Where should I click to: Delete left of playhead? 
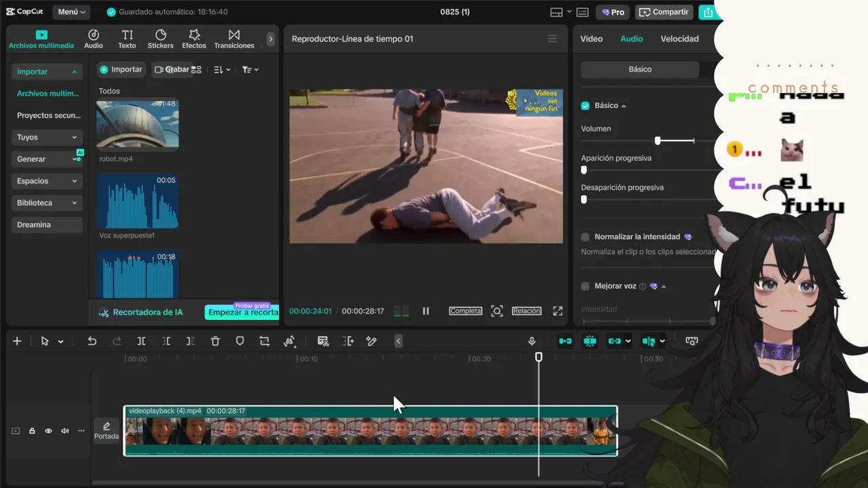click(166, 341)
